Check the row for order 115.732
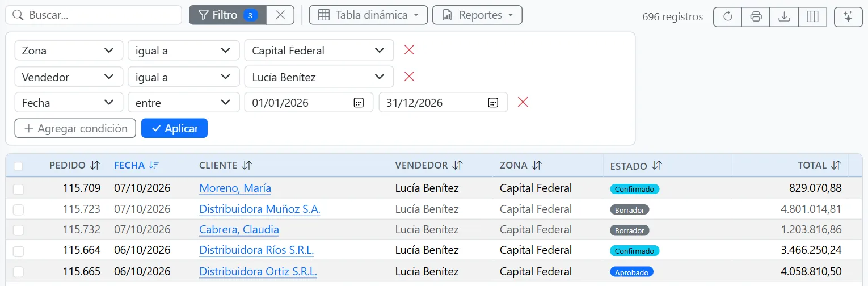 pyautogui.click(x=18, y=230)
